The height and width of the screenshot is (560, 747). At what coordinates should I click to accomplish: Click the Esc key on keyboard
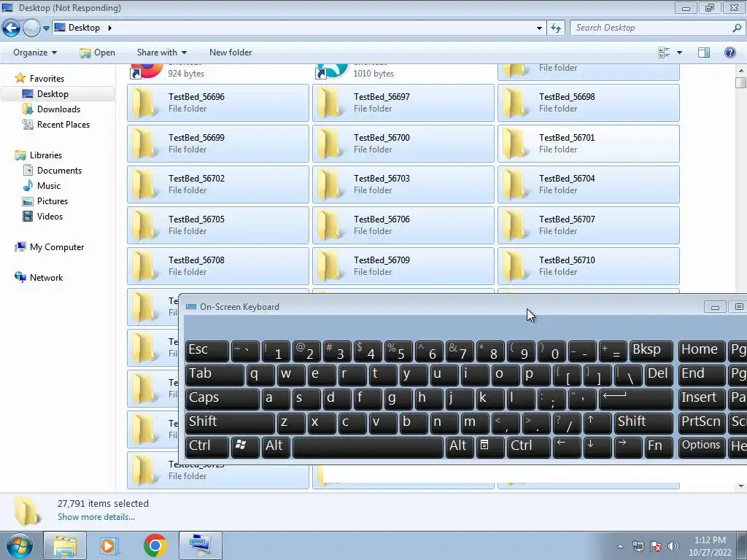point(206,351)
